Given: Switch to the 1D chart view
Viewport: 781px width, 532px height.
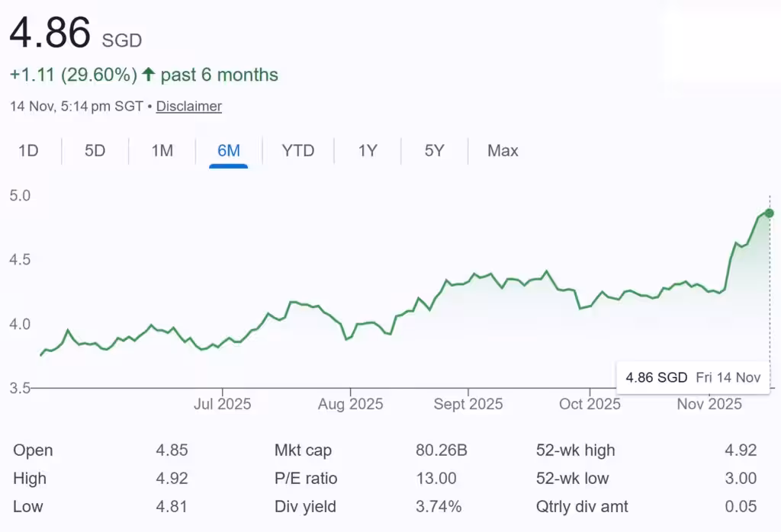Looking at the screenshot, I should click(x=29, y=151).
